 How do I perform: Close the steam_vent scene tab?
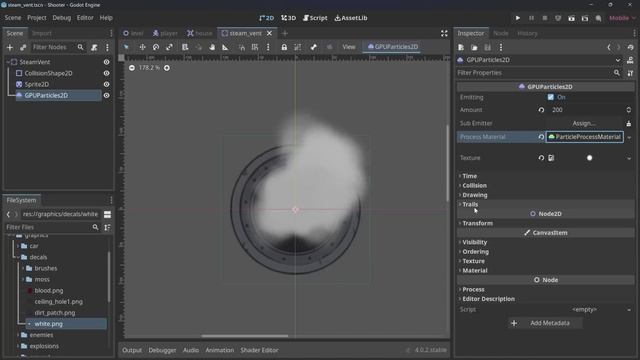(269, 33)
